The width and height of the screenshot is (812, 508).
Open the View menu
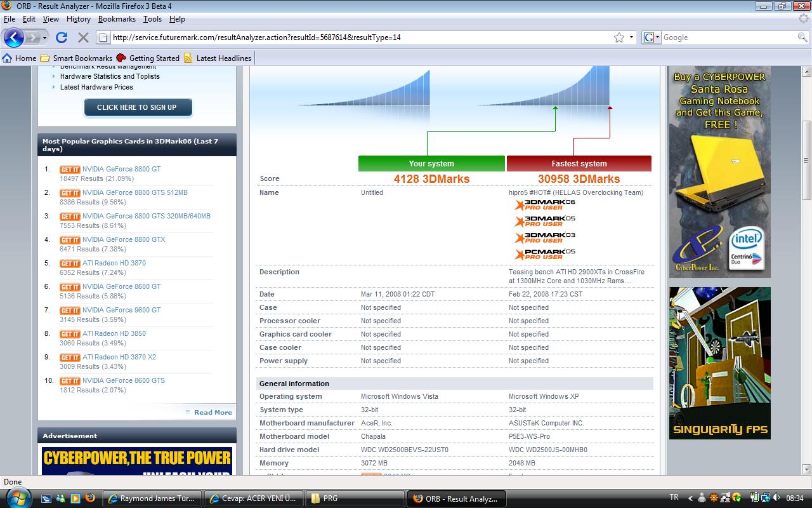point(51,19)
